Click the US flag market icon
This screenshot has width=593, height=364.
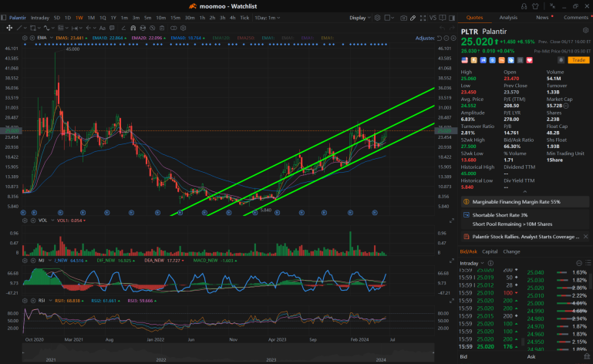pyautogui.click(x=464, y=60)
